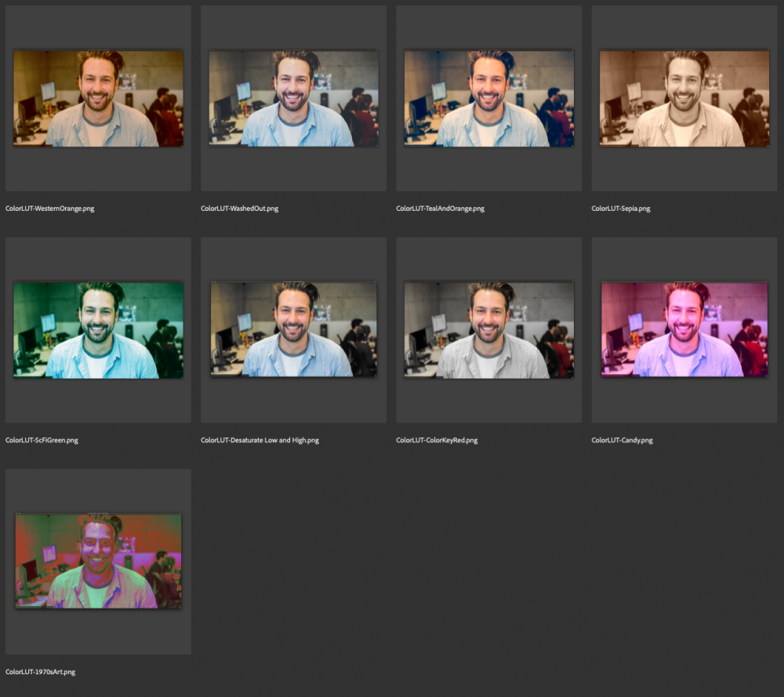
Task: Click the ColorLUT-ScFiGreen.png file name label
Action: (42, 440)
